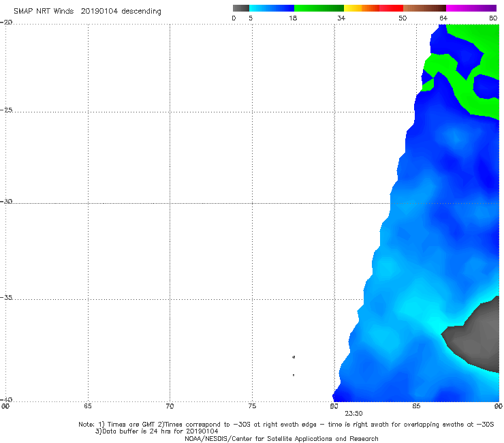Viewport: 504px width, 443px height.
Task: Click the 'Times are GMT' note line
Action: (286, 425)
